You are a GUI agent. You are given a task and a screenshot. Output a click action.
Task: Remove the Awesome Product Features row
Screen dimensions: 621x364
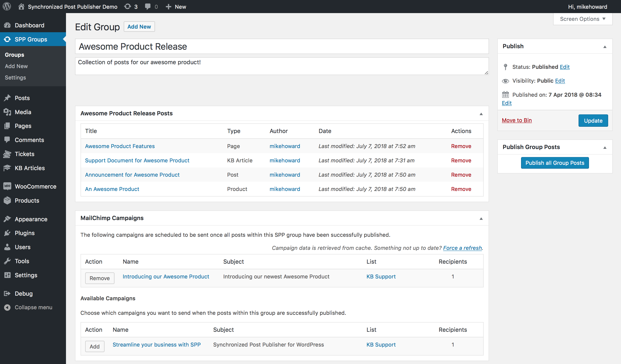click(x=461, y=146)
